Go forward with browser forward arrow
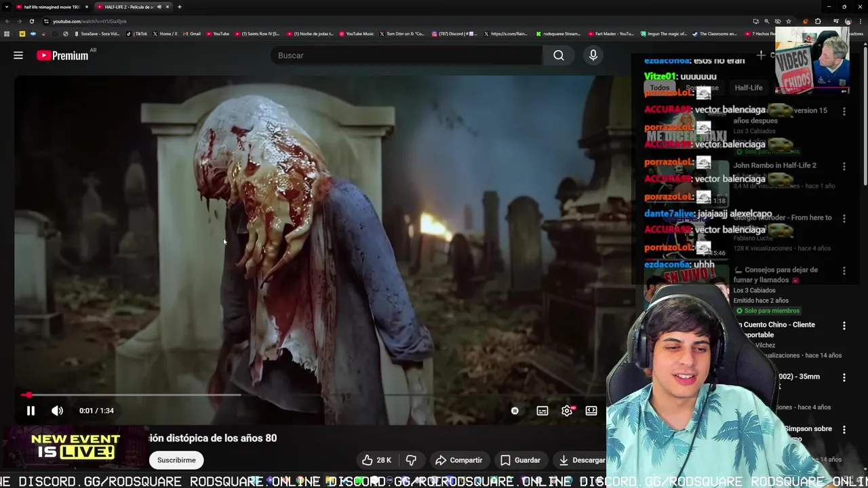This screenshot has height=488, width=868. (x=19, y=21)
